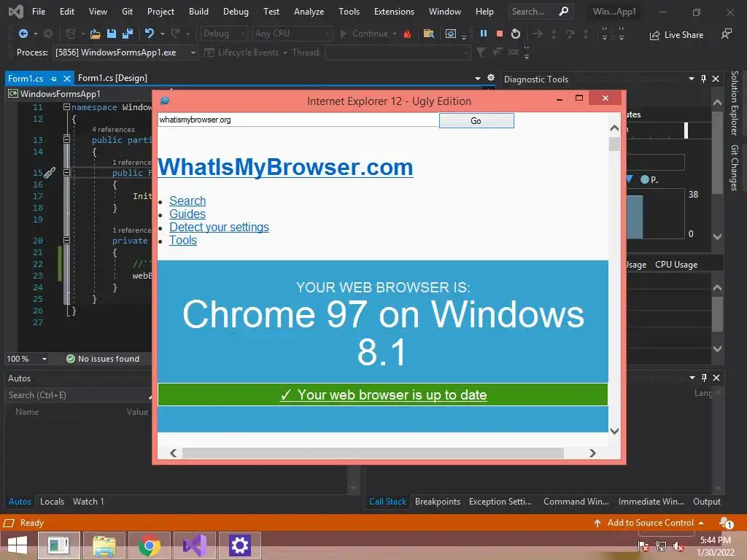Click Visual Studio taskbar icon
747x560 pixels.
(x=194, y=545)
